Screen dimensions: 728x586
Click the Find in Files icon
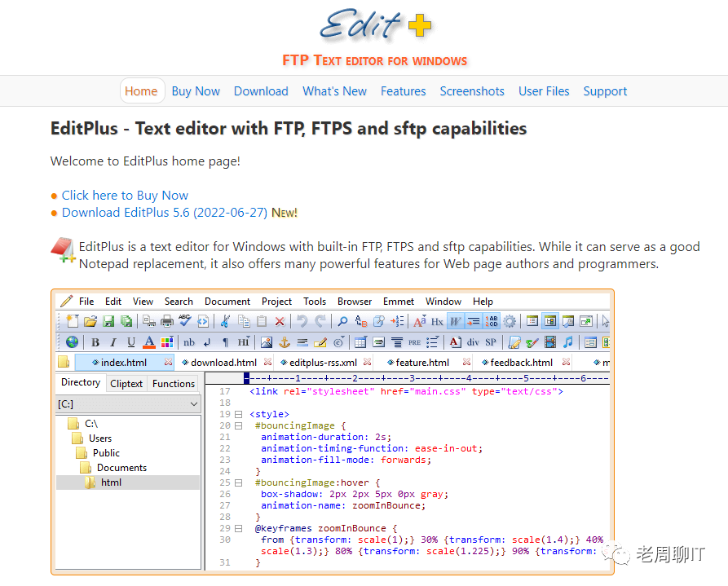[x=379, y=321]
